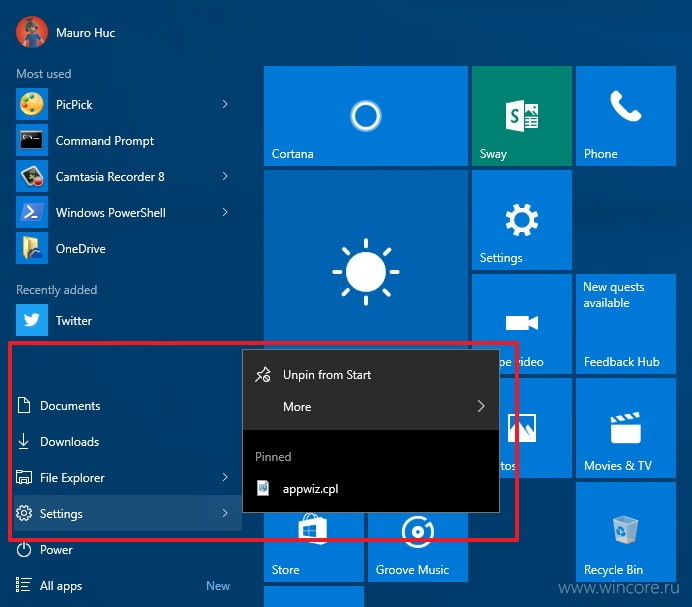Open the Weather sun tile
692x607 pixels.
[365, 260]
